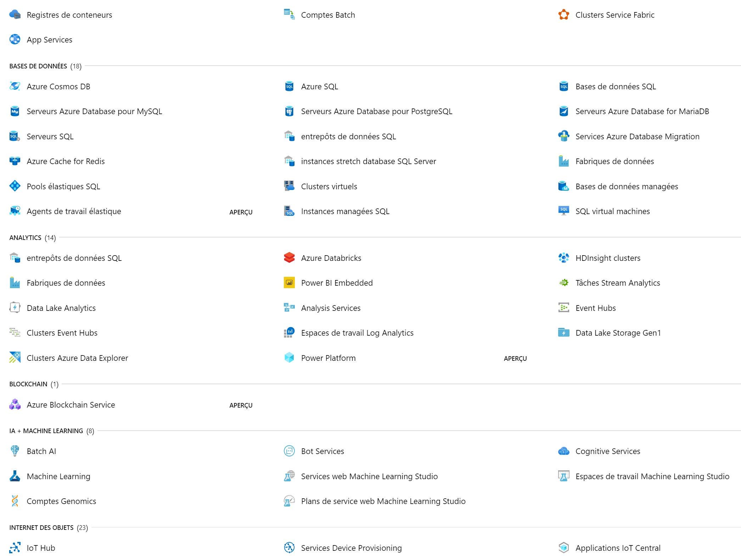This screenshot has height=560, width=741.
Task: Open Data Lake Storage Gen1
Action: [618, 333]
